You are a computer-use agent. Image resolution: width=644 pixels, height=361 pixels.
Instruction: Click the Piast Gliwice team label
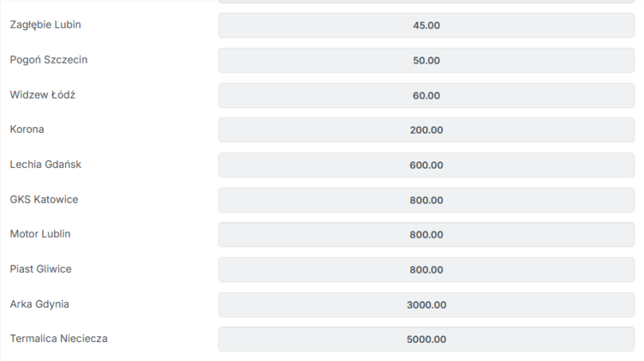(x=41, y=269)
